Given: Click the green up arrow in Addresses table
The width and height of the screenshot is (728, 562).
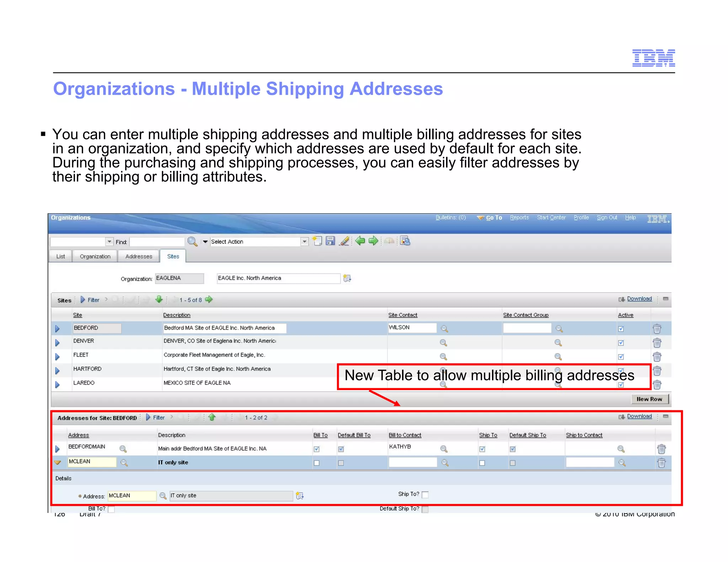Looking at the screenshot, I should (x=212, y=417).
